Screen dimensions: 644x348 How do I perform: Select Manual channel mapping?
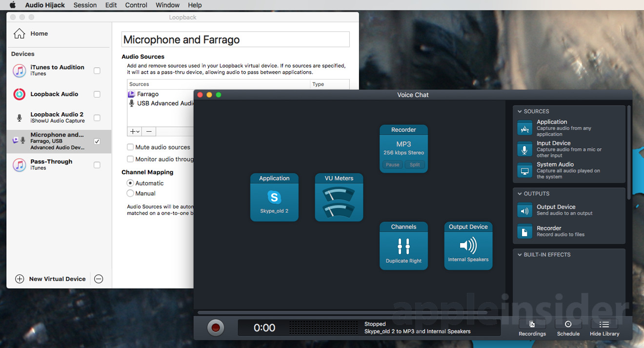[x=130, y=193]
